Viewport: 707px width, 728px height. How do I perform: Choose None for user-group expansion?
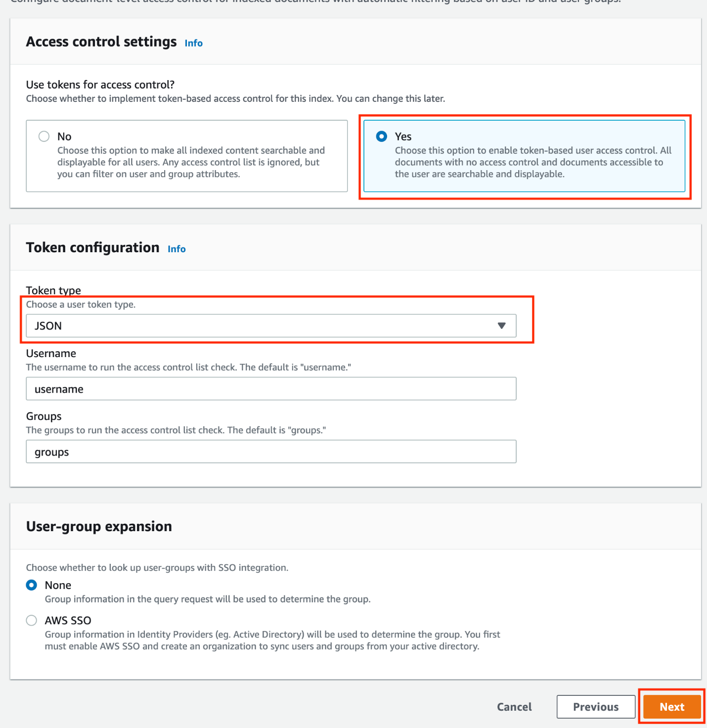tap(32, 585)
